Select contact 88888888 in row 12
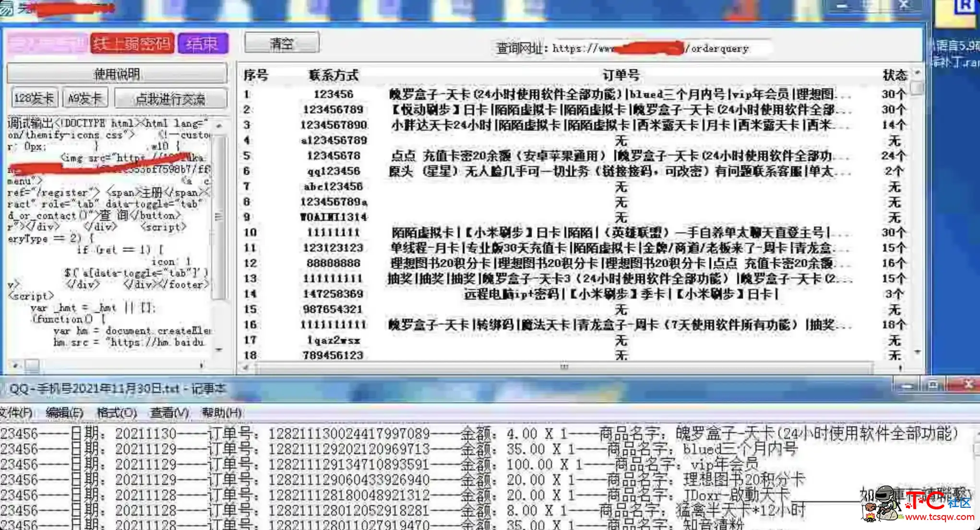The width and height of the screenshot is (980, 530). [334, 263]
